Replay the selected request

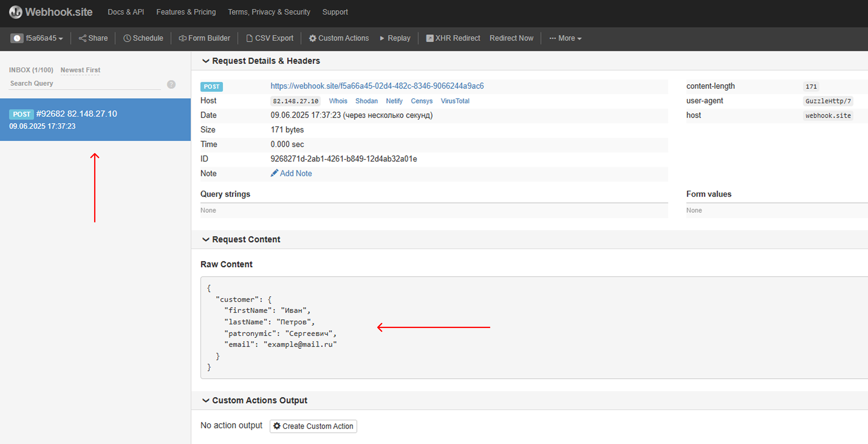[x=395, y=38]
